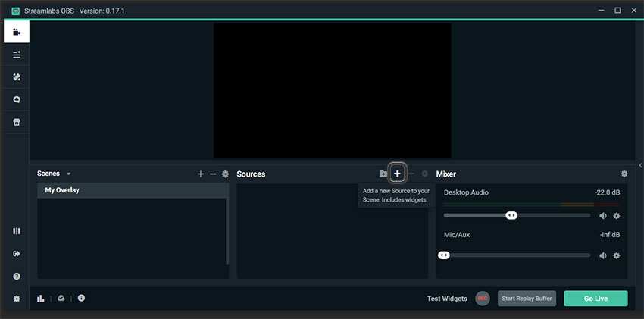Remove the selected Scene
644x319 pixels.
[213, 174]
